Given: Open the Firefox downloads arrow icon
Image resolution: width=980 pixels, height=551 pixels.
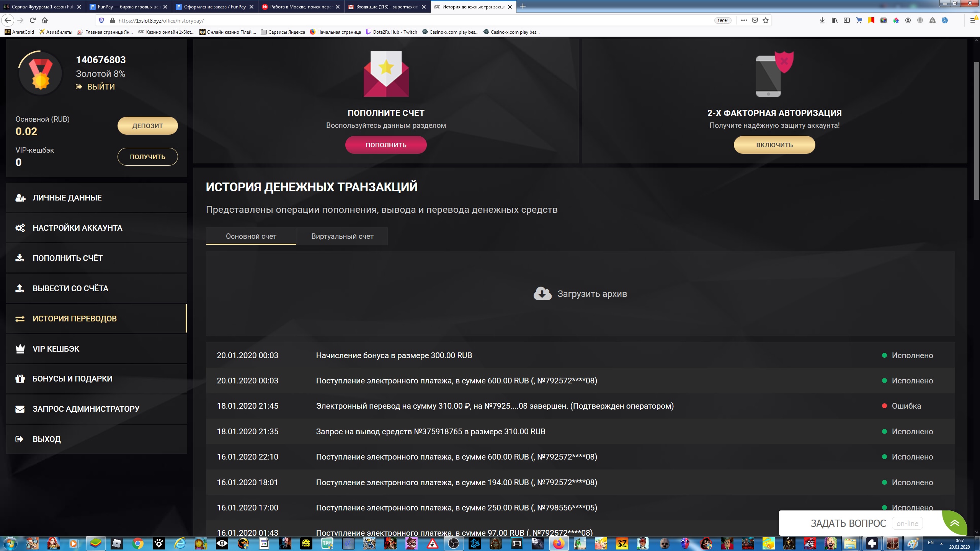Looking at the screenshot, I should [822, 20].
